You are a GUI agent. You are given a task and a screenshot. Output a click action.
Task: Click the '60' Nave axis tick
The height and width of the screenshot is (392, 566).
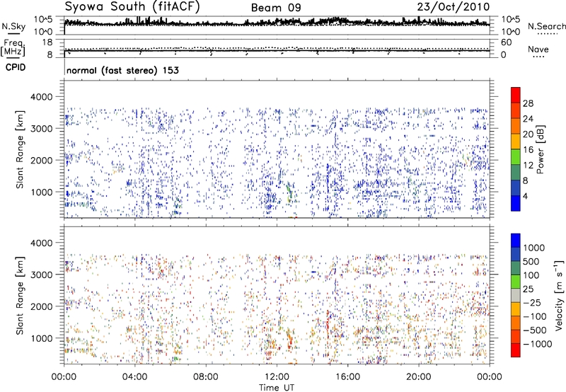(x=507, y=42)
